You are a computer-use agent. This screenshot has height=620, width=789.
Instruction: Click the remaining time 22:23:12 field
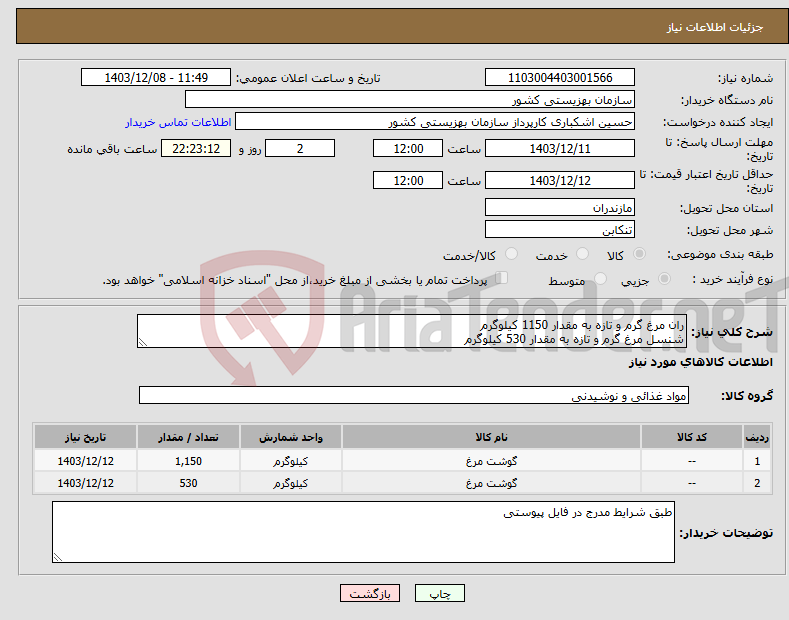coord(196,148)
